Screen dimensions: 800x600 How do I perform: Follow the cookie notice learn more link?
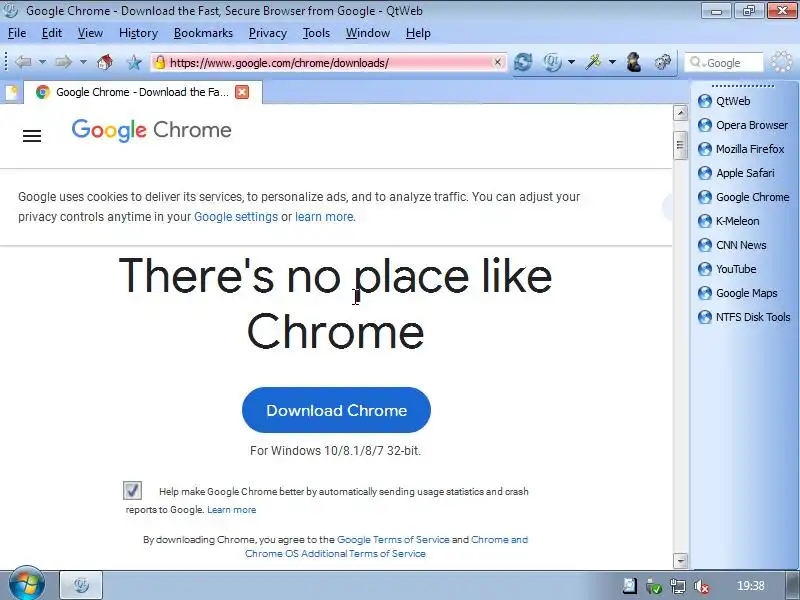click(324, 217)
